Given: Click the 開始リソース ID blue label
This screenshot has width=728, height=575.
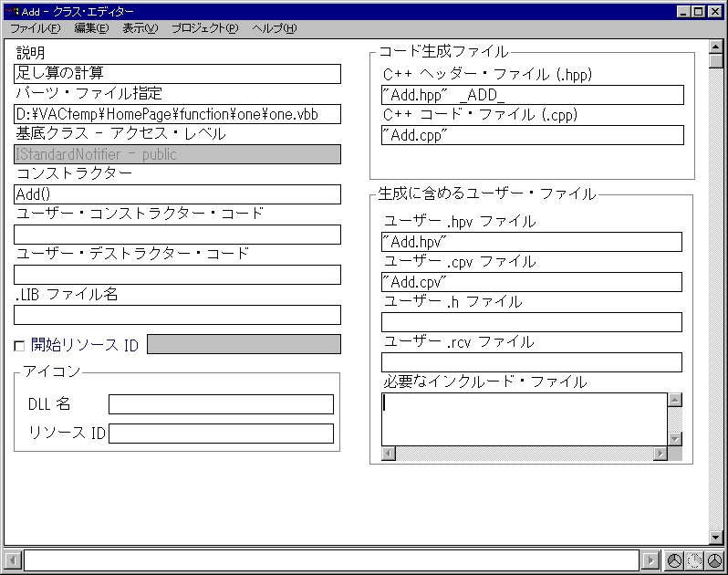Looking at the screenshot, I should (x=85, y=345).
